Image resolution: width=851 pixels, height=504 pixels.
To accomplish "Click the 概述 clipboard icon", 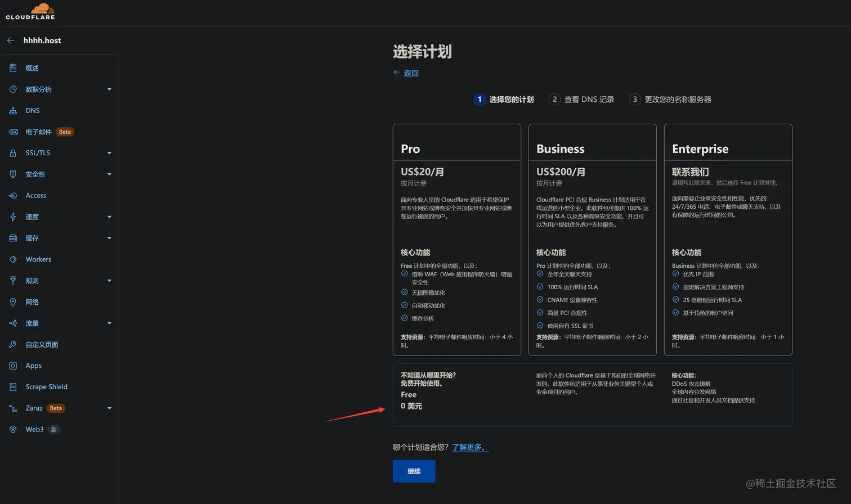I will (13, 68).
